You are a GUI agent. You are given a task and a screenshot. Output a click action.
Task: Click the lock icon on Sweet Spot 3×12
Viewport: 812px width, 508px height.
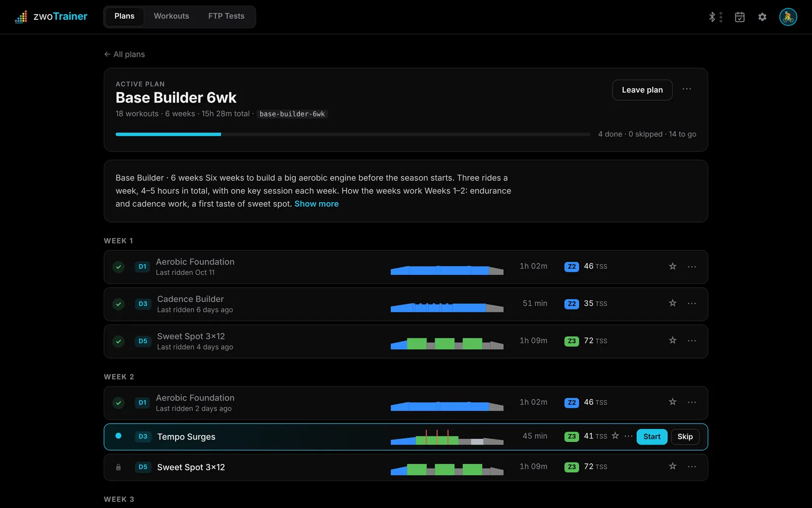[118, 467]
